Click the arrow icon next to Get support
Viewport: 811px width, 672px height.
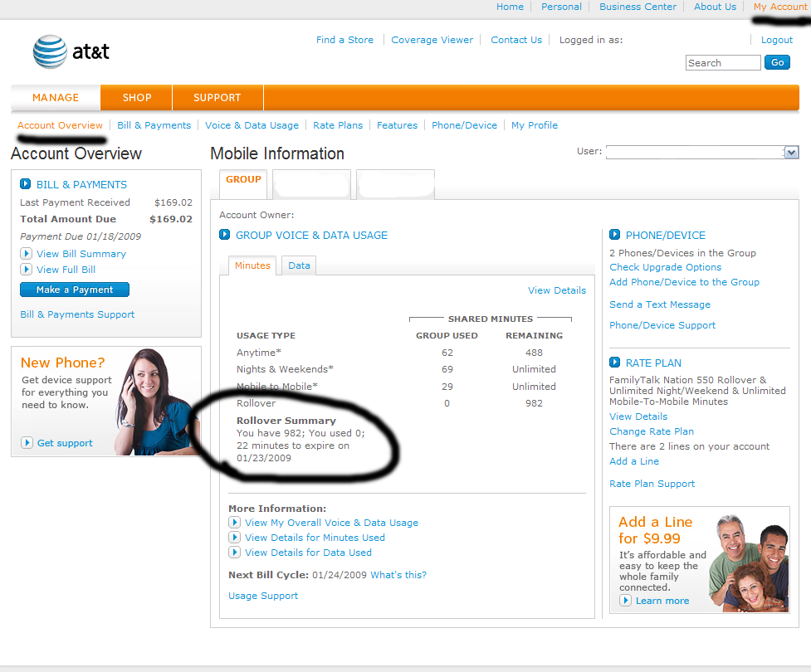point(27,443)
